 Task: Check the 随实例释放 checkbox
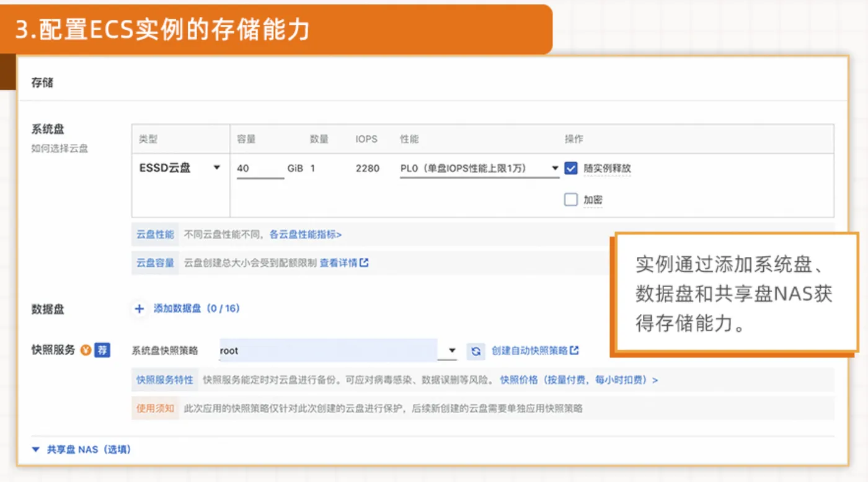[571, 168]
